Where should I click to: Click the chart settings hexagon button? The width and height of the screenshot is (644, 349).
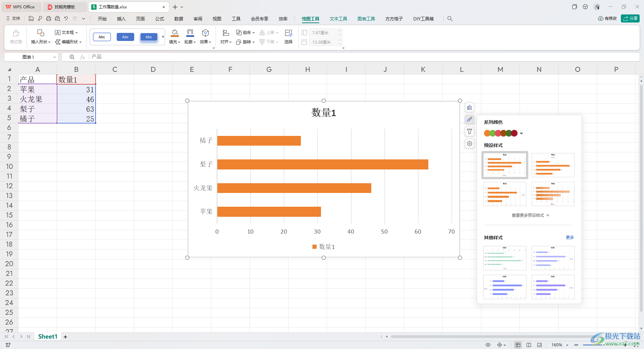pos(470,144)
